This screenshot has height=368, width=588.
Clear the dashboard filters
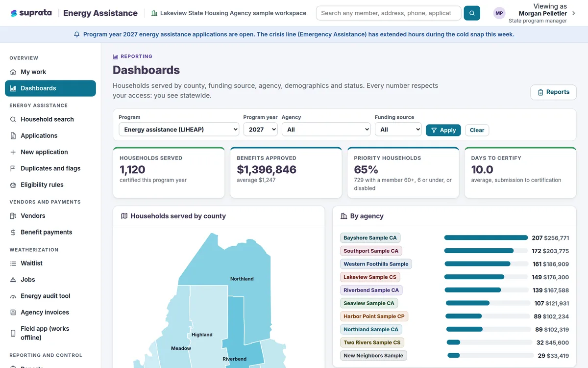coord(477,130)
